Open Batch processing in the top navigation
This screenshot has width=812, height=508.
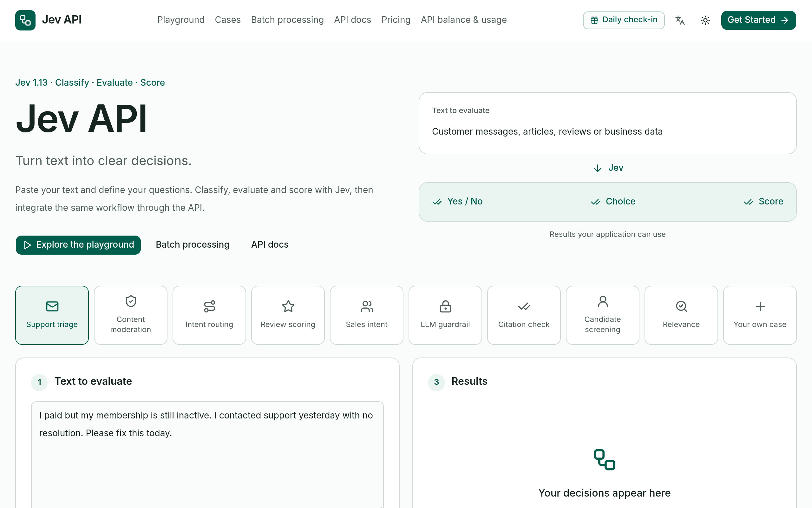click(x=287, y=20)
